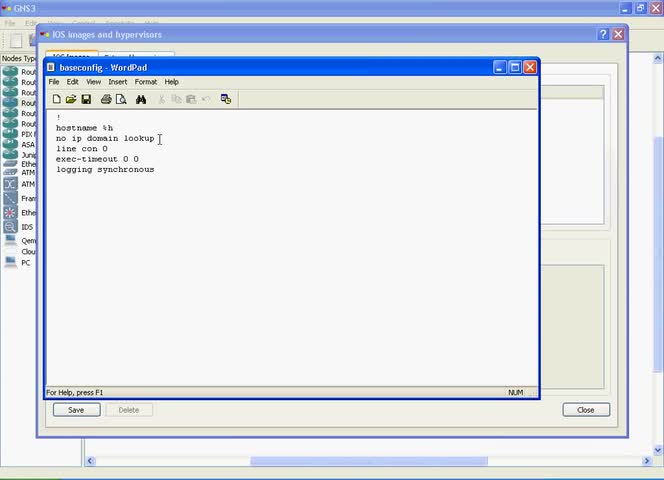Click the 'Nodes Types' panel header in GNS3
664x480 pixels.
pyautogui.click(x=19, y=58)
